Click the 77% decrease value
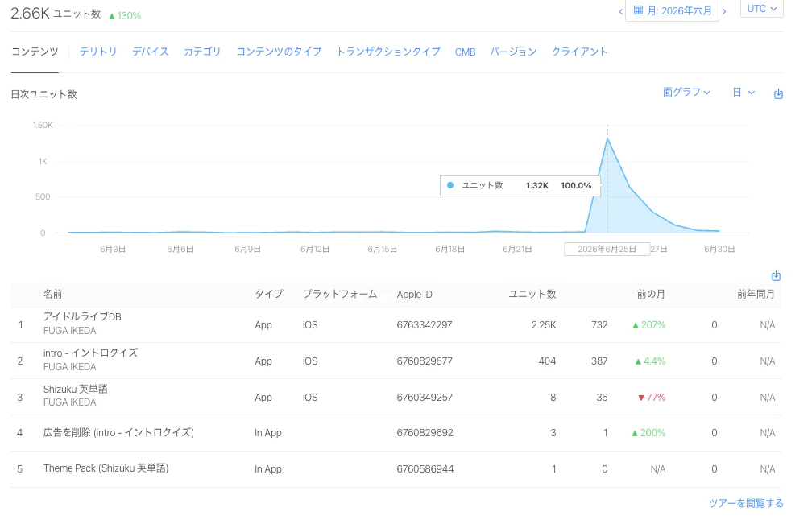 coord(652,398)
